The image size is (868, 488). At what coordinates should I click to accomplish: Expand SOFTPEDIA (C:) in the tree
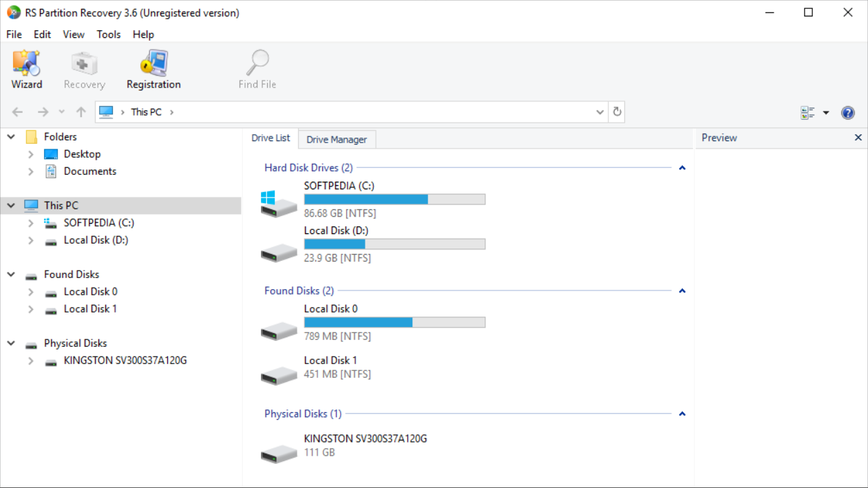click(x=31, y=223)
